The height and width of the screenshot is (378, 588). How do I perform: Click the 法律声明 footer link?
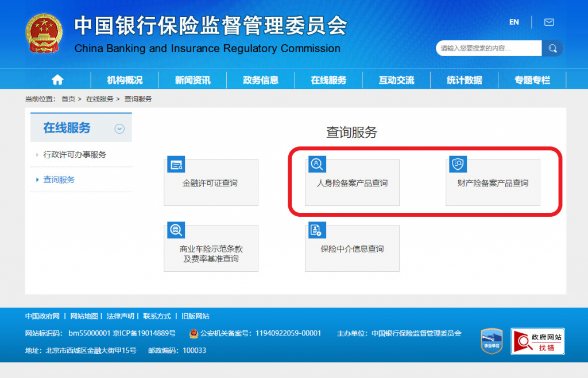pyautogui.click(x=121, y=316)
